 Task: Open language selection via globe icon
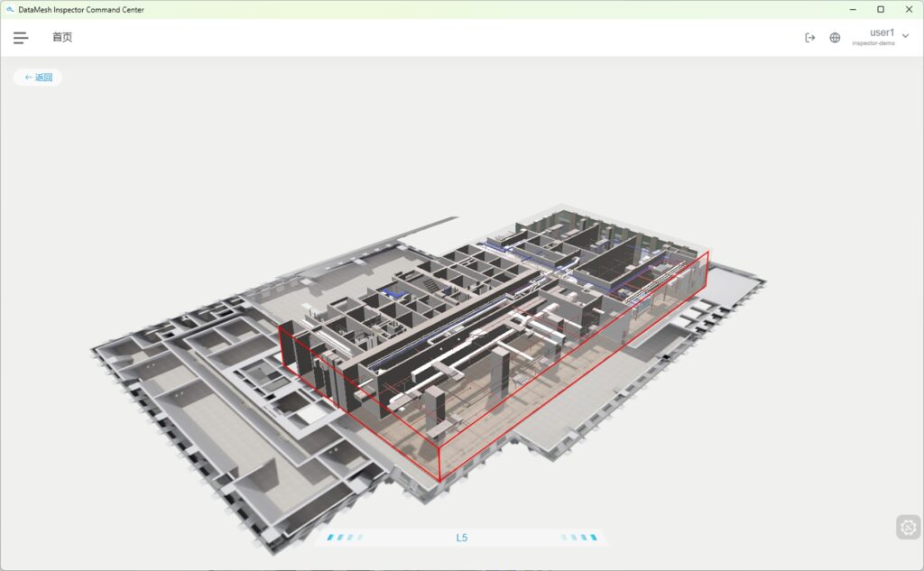(835, 38)
